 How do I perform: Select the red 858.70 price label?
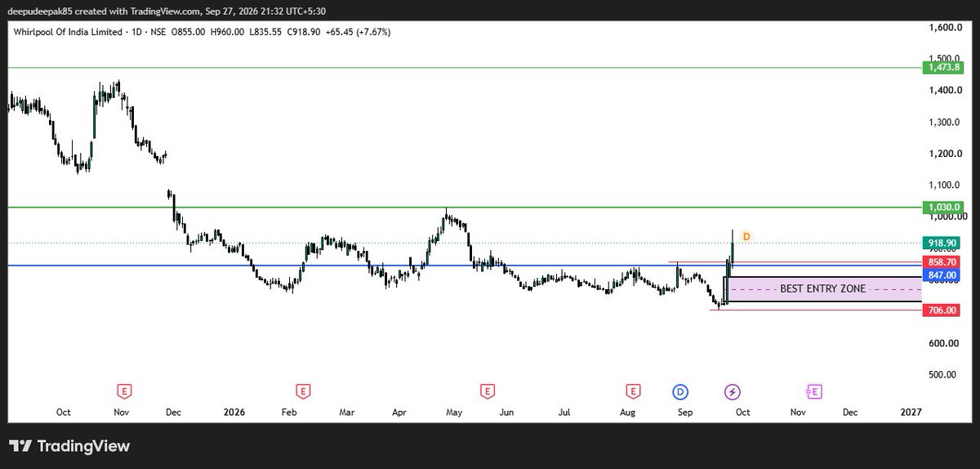[941, 262]
